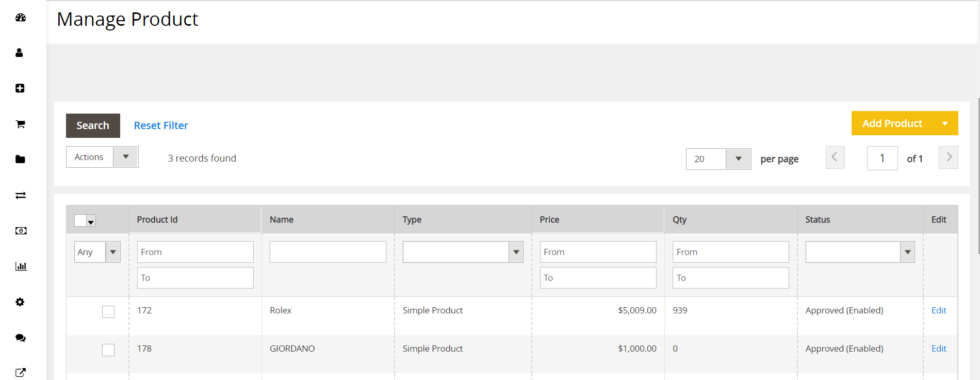Focus the Qty To field
980x380 pixels.
[x=731, y=278]
